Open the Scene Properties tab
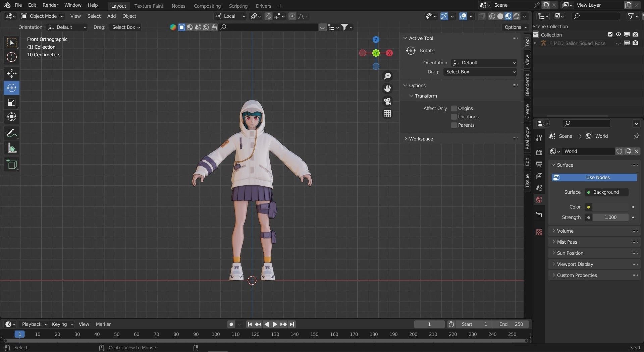 [539, 188]
